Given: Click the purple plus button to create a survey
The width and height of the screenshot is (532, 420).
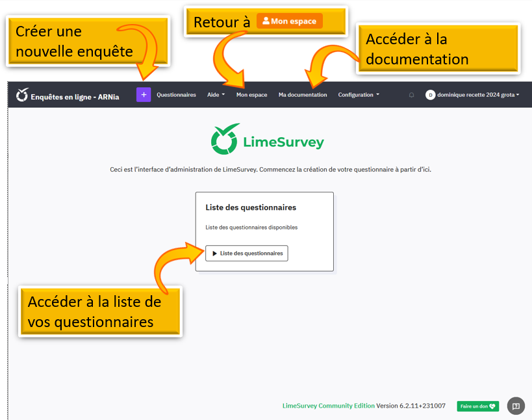Looking at the screenshot, I should 144,95.
